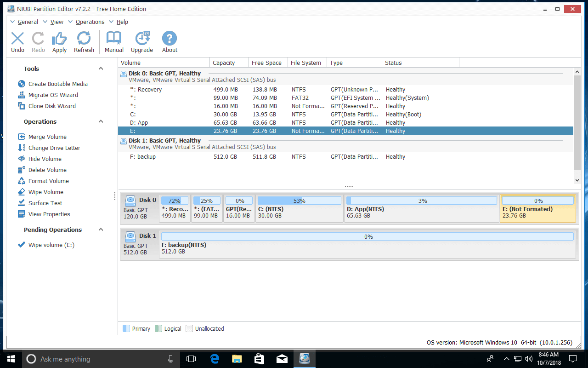Collapse the Operations section
This screenshot has height=368, width=588.
click(x=101, y=121)
